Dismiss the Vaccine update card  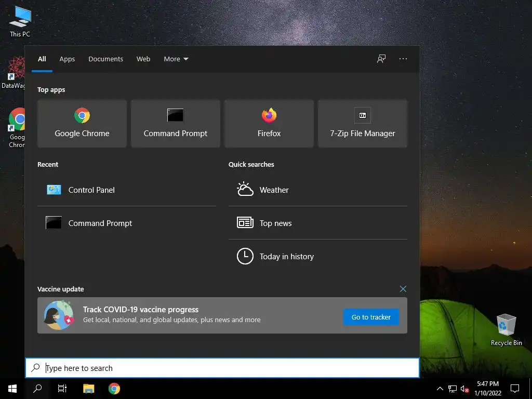pyautogui.click(x=403, y=289)
